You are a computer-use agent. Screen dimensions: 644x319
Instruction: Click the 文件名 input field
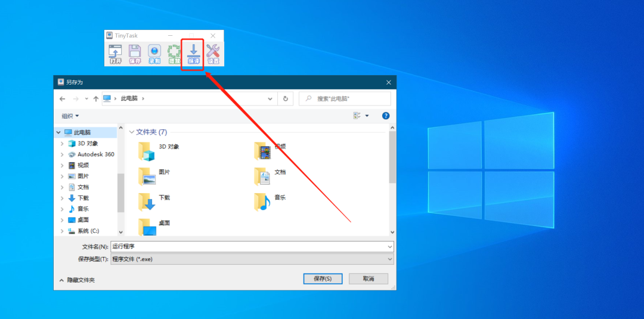coord(249,247)
